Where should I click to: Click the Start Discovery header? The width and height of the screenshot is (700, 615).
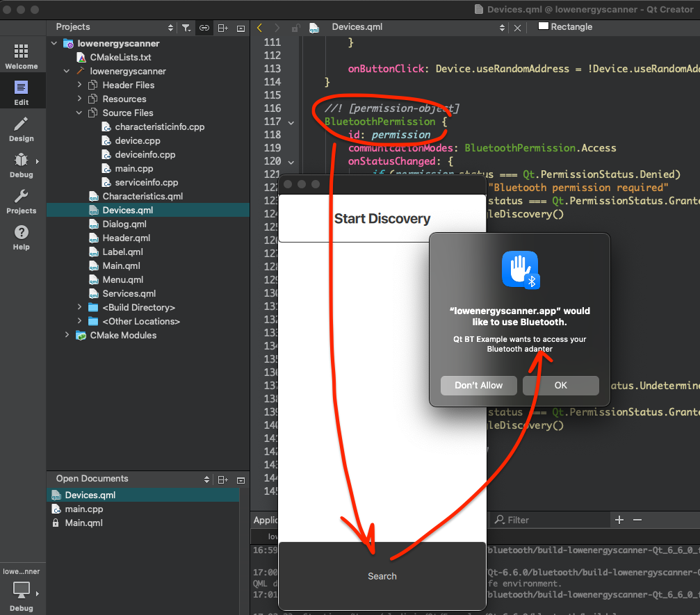click(x=382, y=219)
